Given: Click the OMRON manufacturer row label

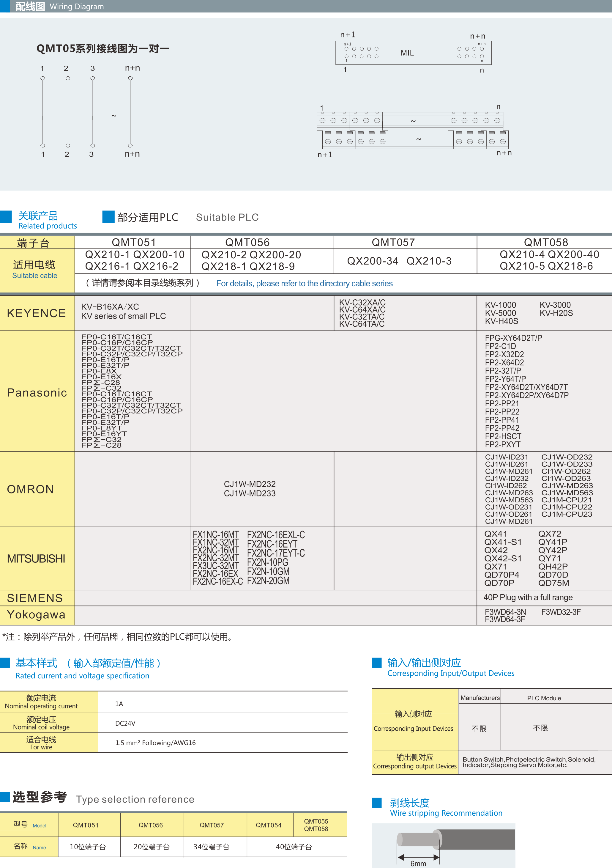Looking at the screenshot, I should 30,489.
